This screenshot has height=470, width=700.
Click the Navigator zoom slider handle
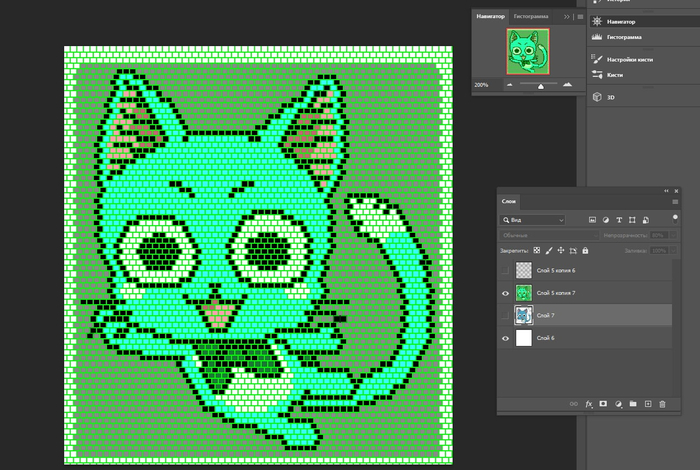541,86
